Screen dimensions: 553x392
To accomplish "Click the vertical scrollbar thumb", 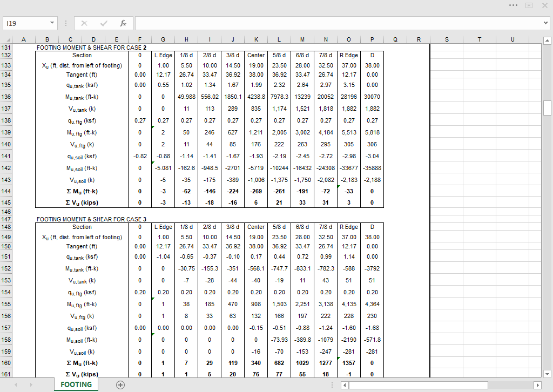I will coord(547,108).
